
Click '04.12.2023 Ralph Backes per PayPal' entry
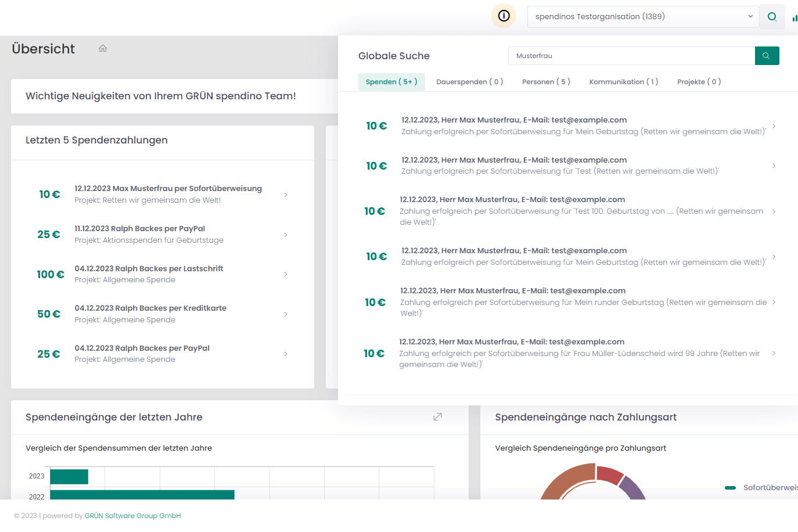pos(142,348)
